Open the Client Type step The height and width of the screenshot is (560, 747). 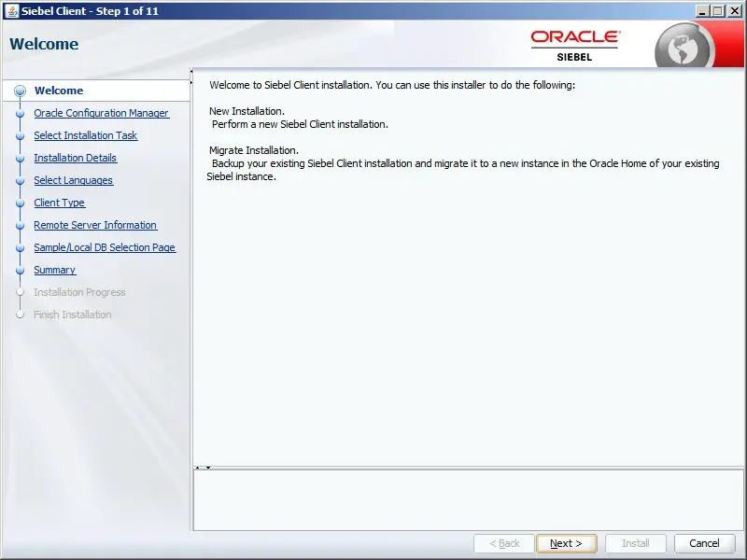(x=60, y=203)
